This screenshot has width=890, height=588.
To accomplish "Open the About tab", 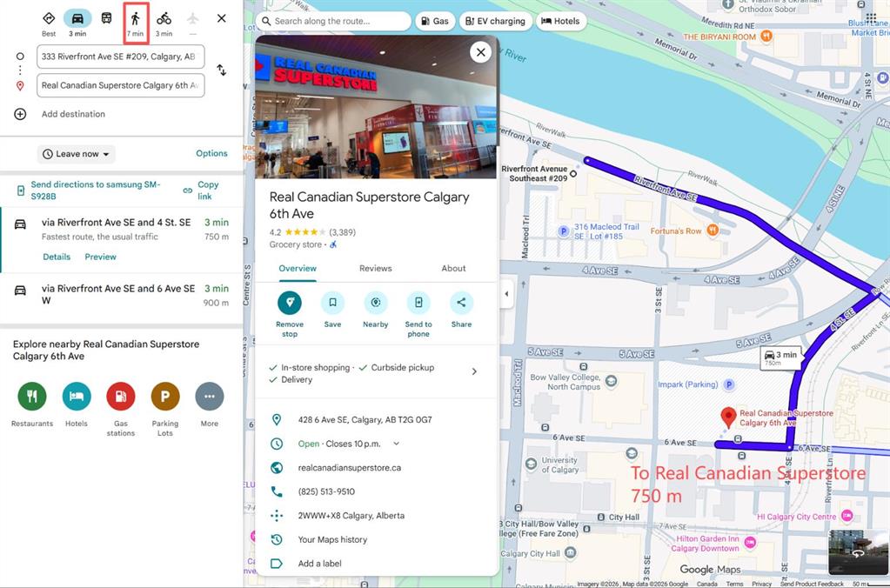I will (453, 269).
